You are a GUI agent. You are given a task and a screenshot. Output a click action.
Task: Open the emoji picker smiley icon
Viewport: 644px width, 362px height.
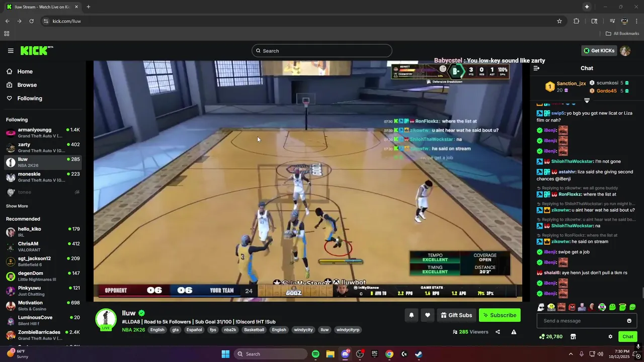click(x=629, y=321)
